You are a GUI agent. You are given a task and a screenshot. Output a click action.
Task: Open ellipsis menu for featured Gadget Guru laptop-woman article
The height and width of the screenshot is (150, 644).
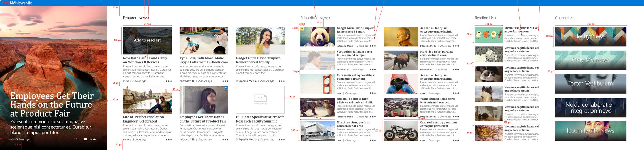click(282, 81)
